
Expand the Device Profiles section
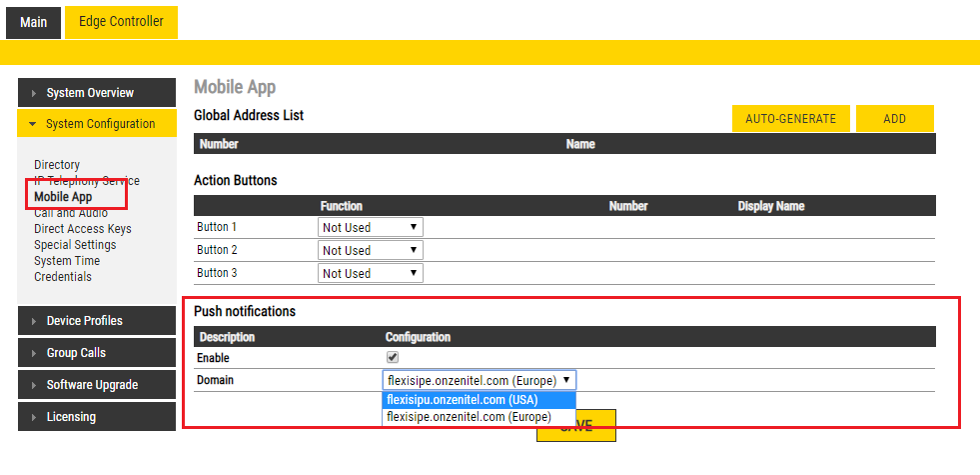click(97, 321)
